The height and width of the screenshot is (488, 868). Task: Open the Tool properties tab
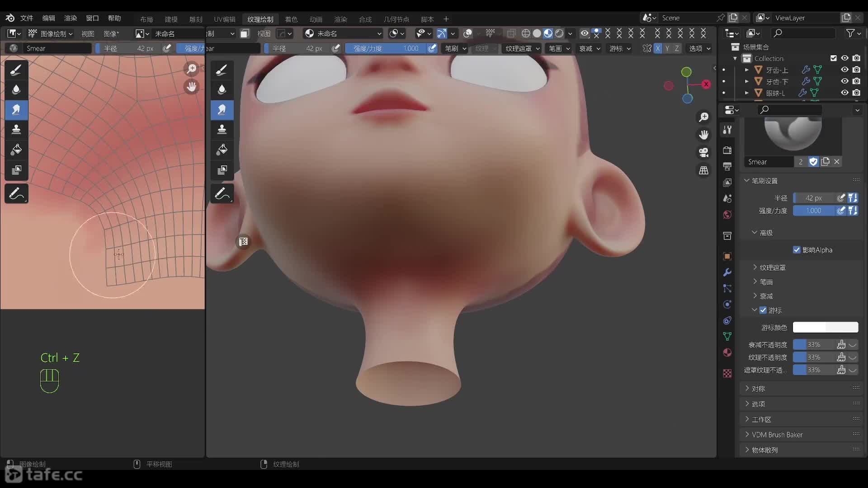click(727, 130)
